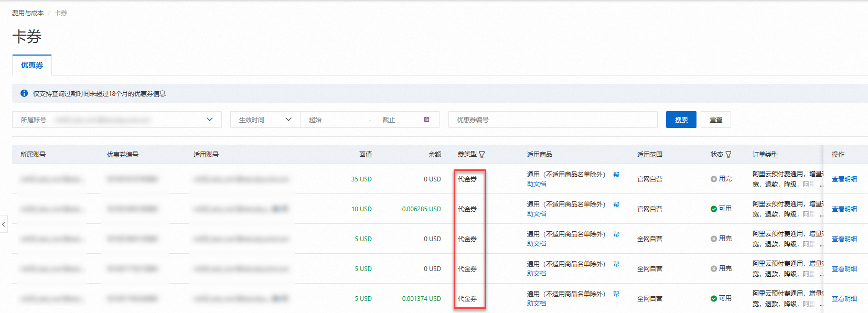Click the 所属账号 column header

coord(33,154)
